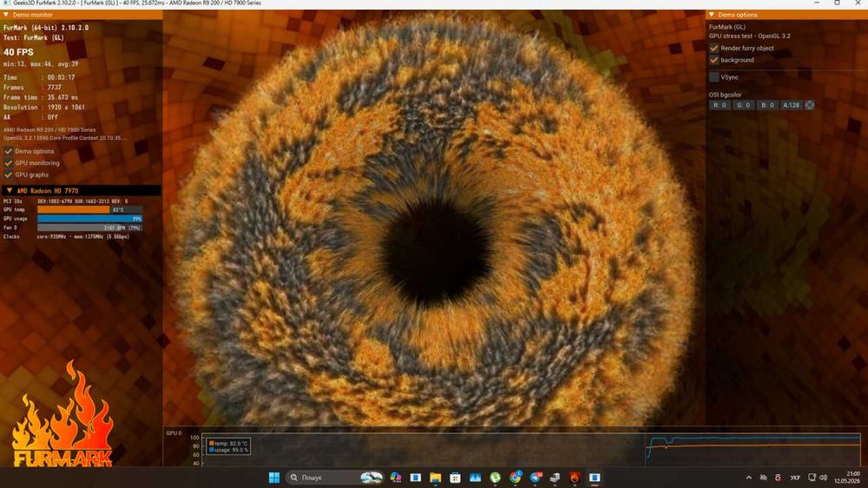Screen dimensions: 868x488
Task: Open the Windows Start menu
Action: pos(274,478)
